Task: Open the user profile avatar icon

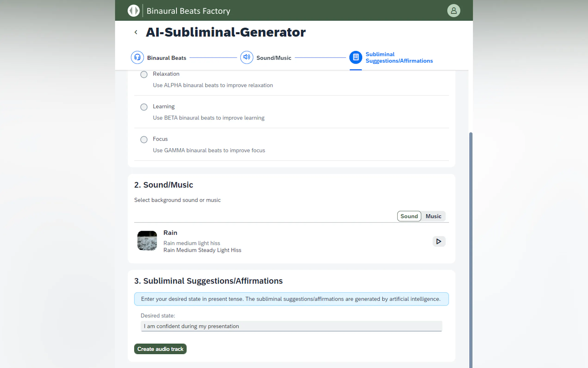Action: pyautogui.click(x=453, y=11)
